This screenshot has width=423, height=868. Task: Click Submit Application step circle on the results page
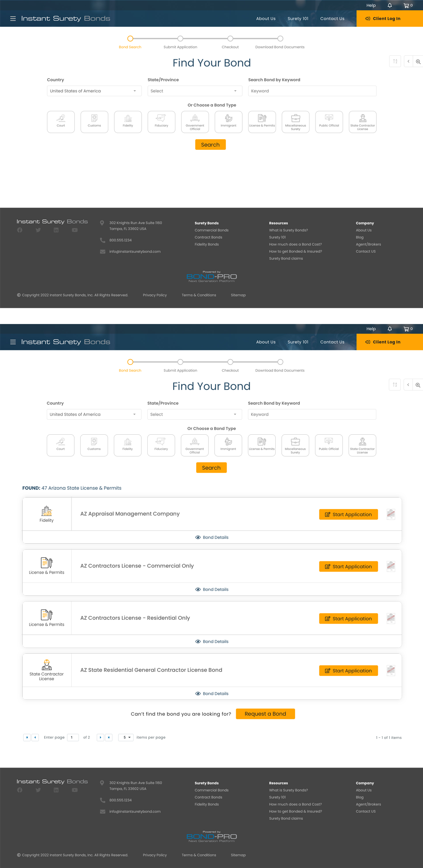pyautogui.click(x=180, y=362)
